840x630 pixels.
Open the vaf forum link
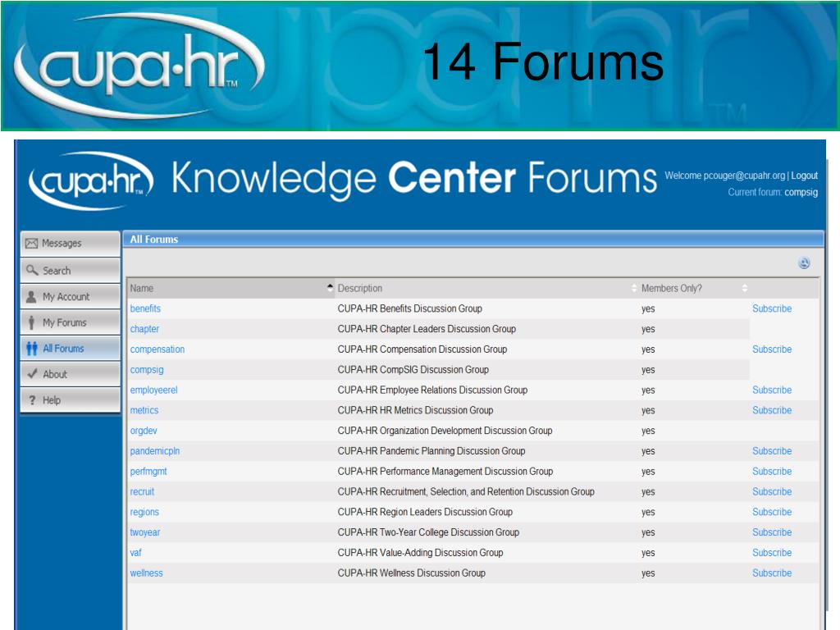[x=136, y=553]
